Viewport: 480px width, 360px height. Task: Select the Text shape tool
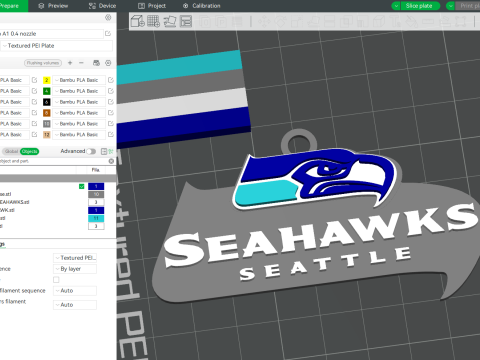tap(395, 22)
